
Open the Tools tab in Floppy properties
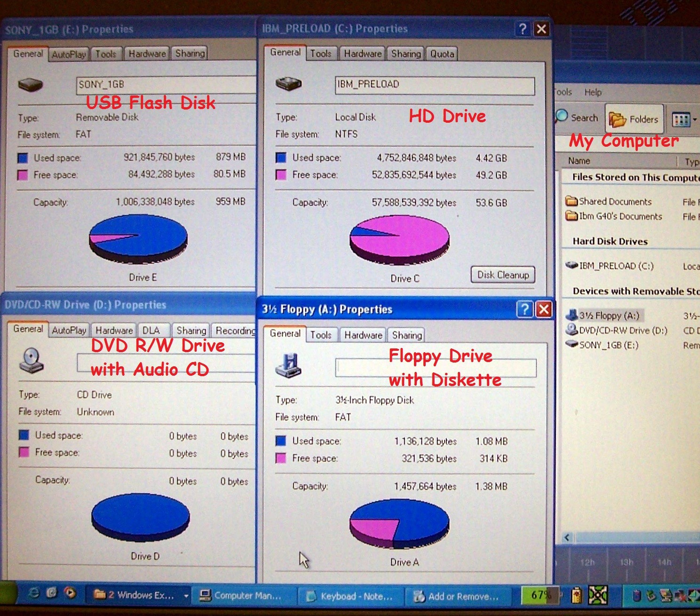click(321, 335)
